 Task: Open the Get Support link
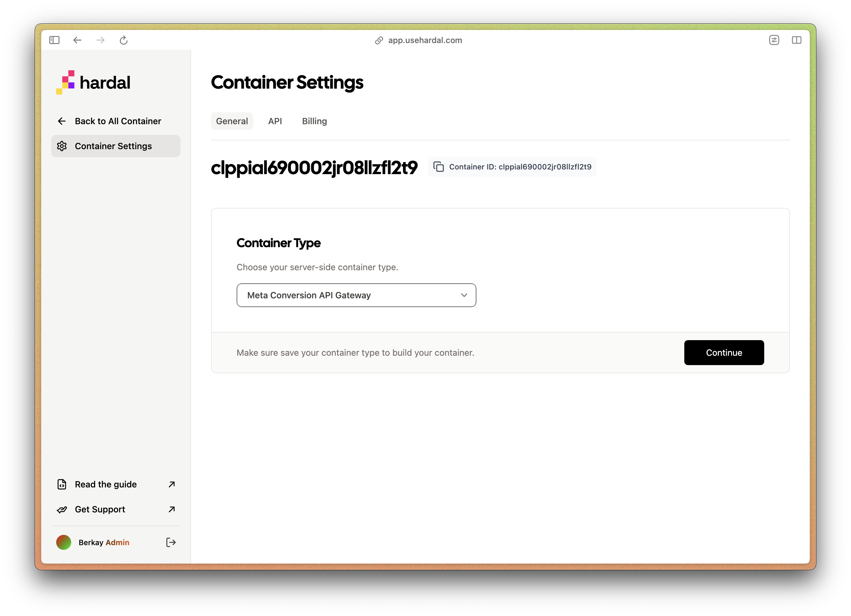116,510
